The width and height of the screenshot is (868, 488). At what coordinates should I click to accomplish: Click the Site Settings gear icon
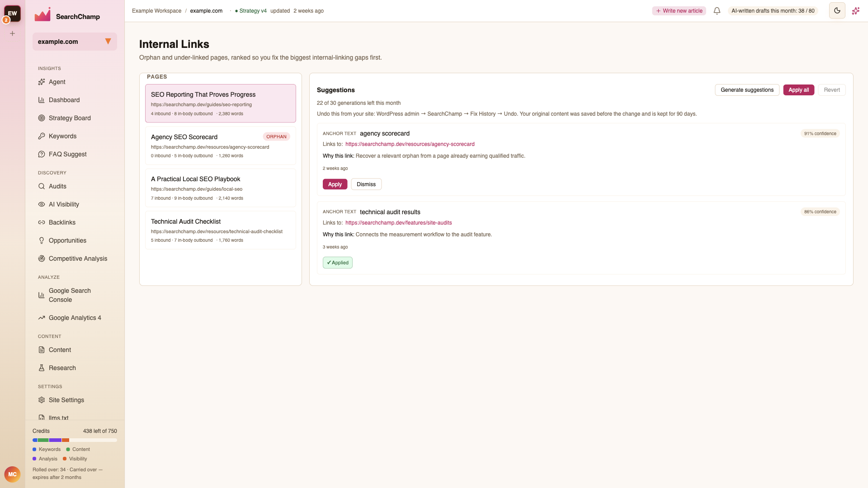coord(42,400)
